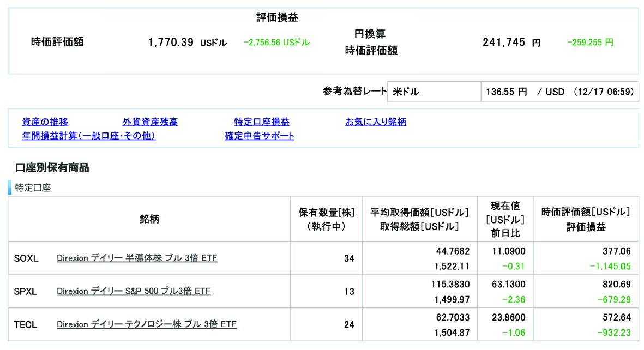Click the 参考為替レート label
644x350 pixels.
pos(355,91)
